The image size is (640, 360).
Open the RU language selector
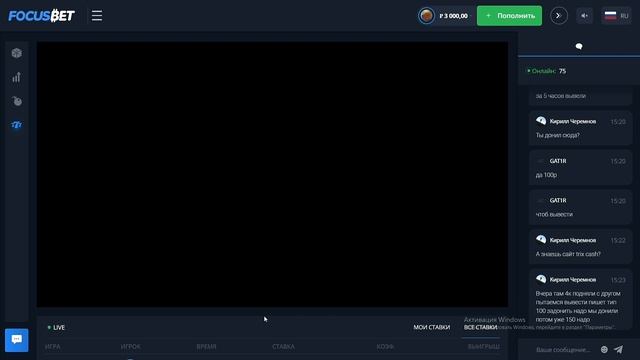[x=616, y=16]
